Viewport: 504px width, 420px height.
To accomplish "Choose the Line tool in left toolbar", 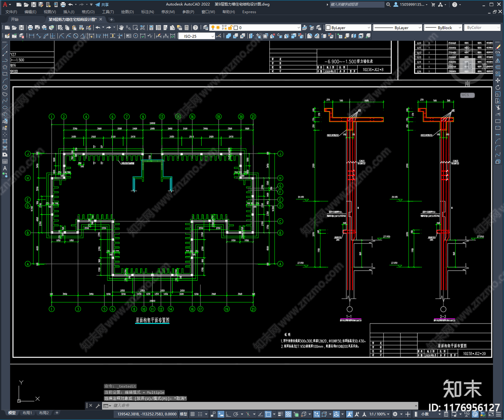I will point(5,47).
